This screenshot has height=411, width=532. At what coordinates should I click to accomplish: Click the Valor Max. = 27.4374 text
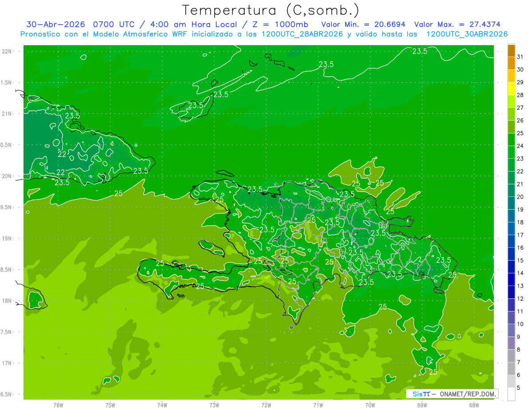tap(458, 24)
